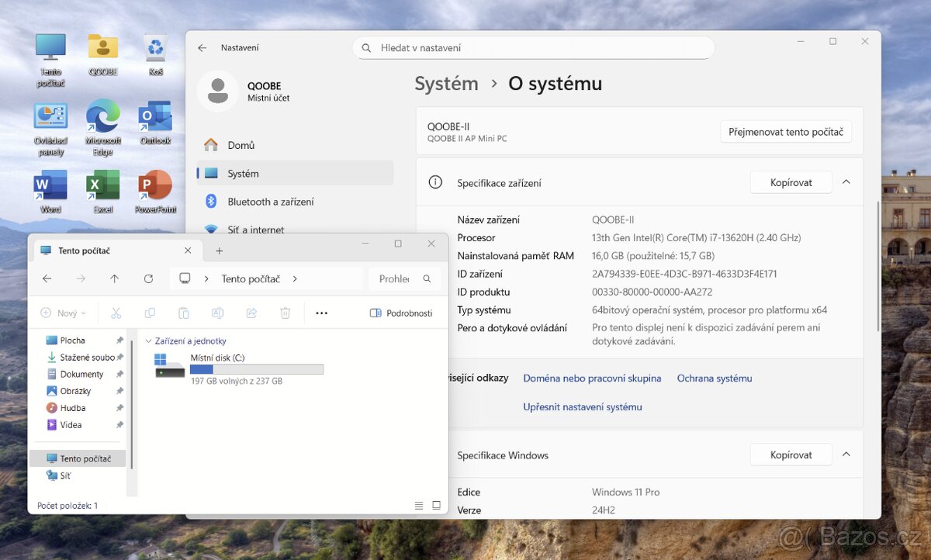Viewport: 931px width, 560px height.
Task: Collapse the Specifikace zařízení section
Action: 846,182
